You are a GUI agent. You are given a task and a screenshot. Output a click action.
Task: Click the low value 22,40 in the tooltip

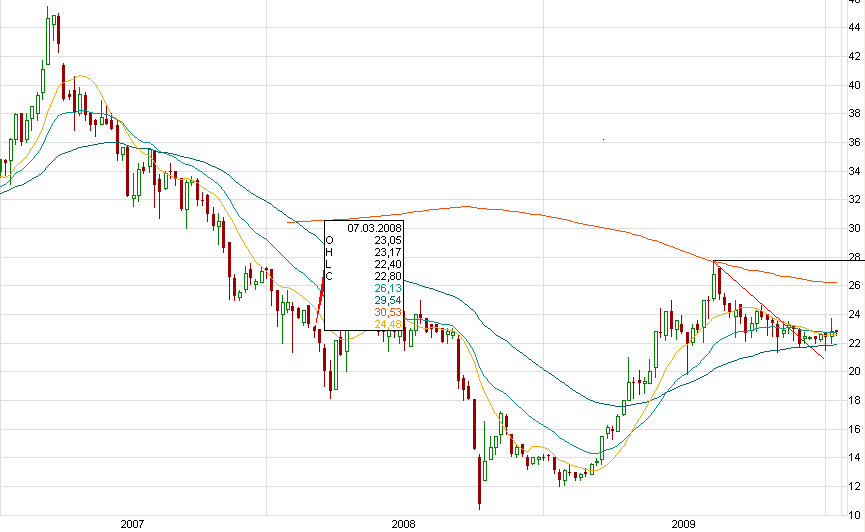point(388,264)
